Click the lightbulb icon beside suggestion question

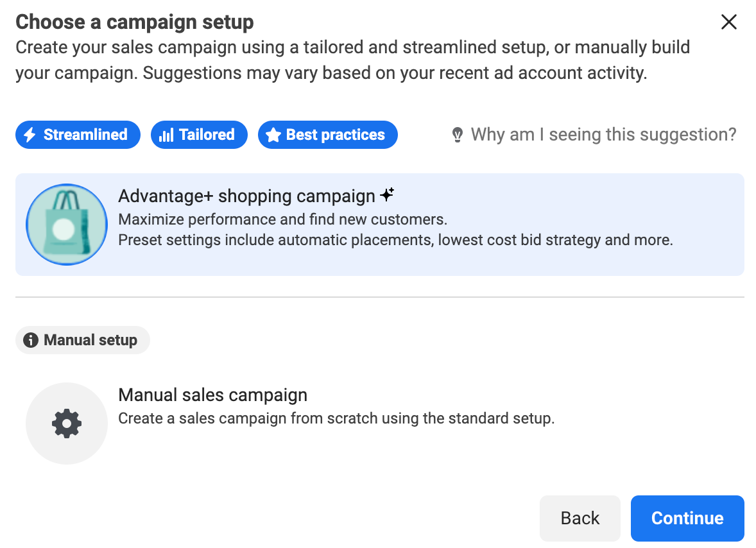(458, 135)
